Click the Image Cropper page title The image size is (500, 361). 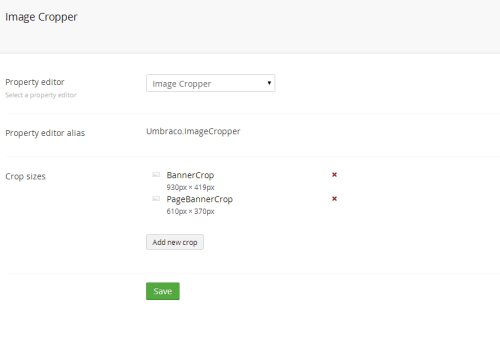pyautogui.click(x=41, y=17)
